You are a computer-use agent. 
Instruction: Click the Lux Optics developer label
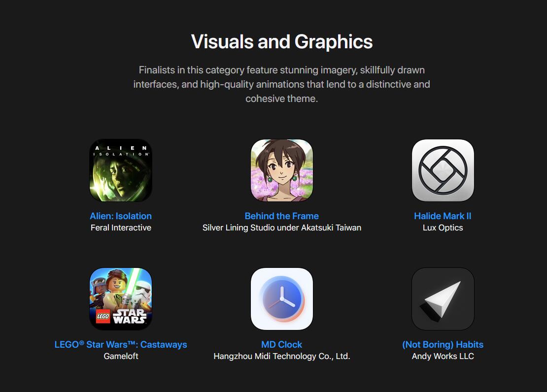(443, 228)
